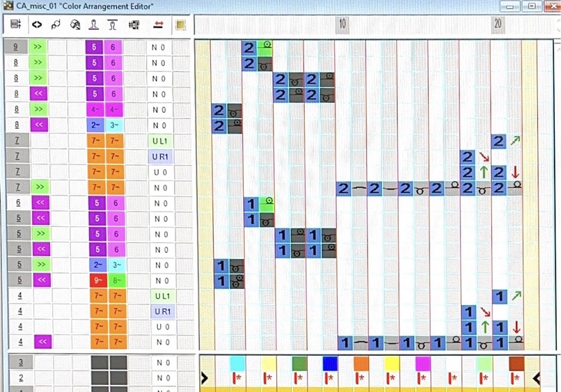Select row number 2 header

point(21,377)
